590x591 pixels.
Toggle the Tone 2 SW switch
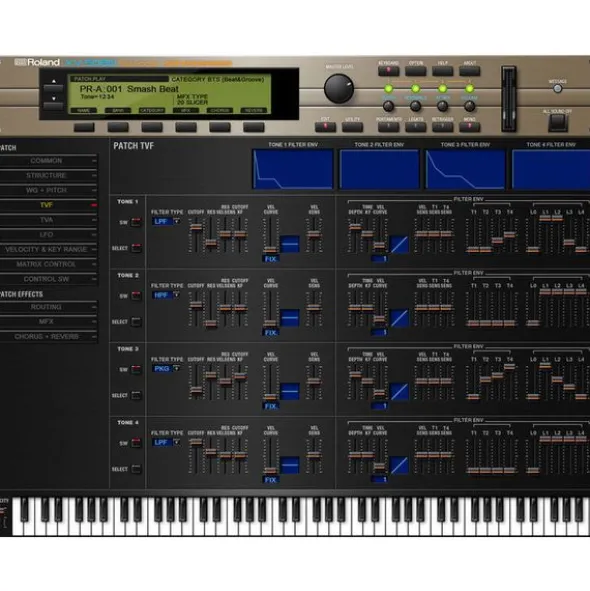(x=136, y=296)
